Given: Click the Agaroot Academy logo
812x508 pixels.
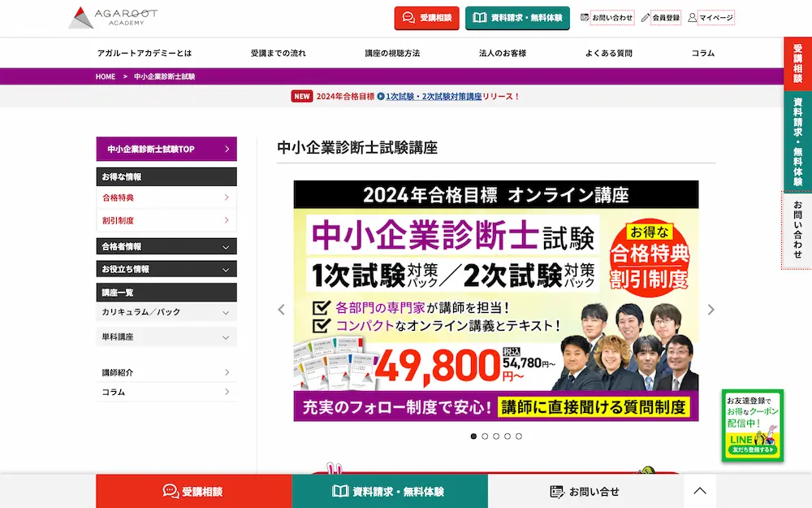Looking at the screenshot, I should click(x=113, y=18).
